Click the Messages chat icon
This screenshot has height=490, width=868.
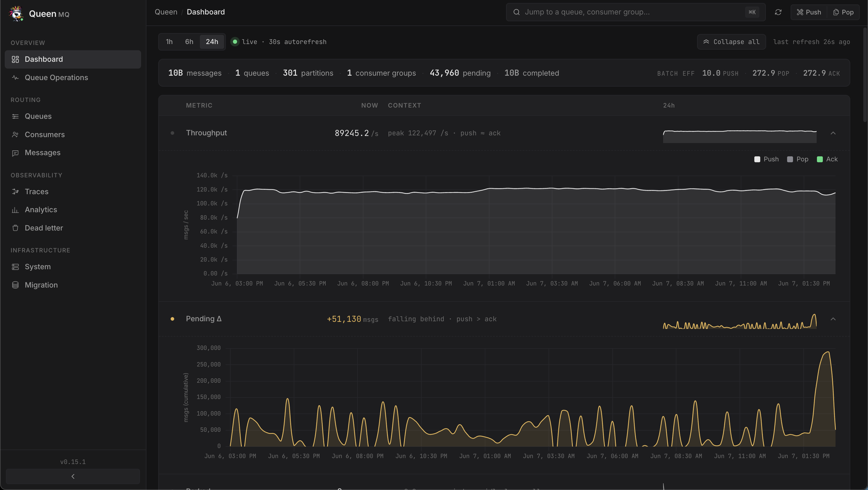click(x=15, y=153)
